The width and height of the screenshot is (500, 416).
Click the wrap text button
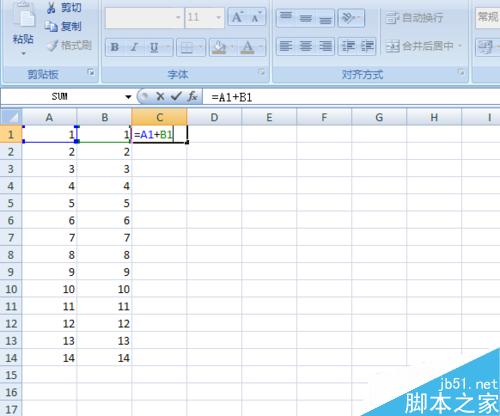click(x=415, y=17)
